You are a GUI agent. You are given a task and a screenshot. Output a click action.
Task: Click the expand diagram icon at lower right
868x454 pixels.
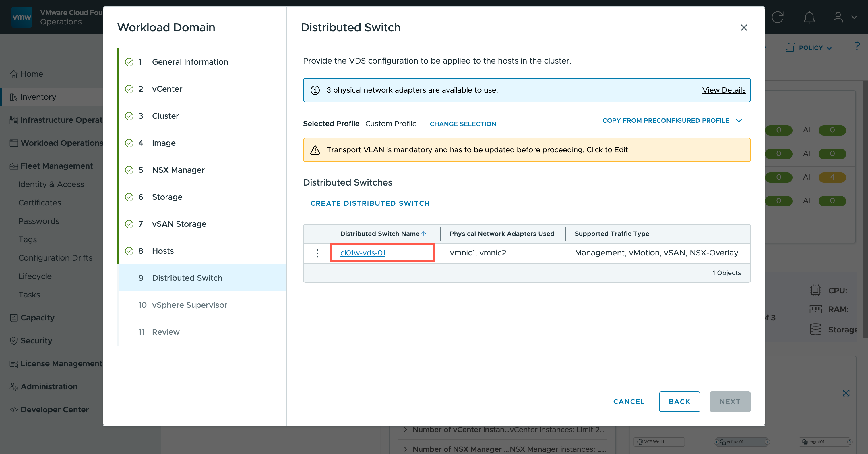846,393
